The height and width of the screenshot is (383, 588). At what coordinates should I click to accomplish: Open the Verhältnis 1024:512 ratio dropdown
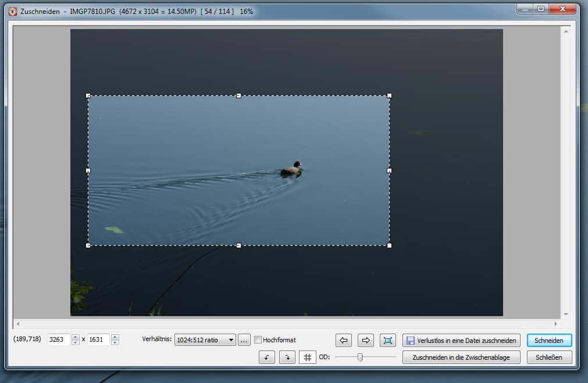click(205, 340)
